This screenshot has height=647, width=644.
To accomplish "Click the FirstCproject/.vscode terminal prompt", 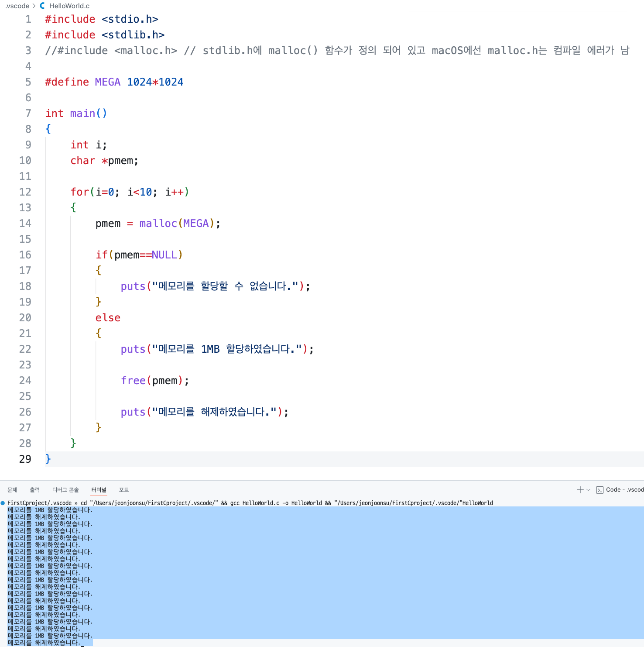I will point(39,503).
